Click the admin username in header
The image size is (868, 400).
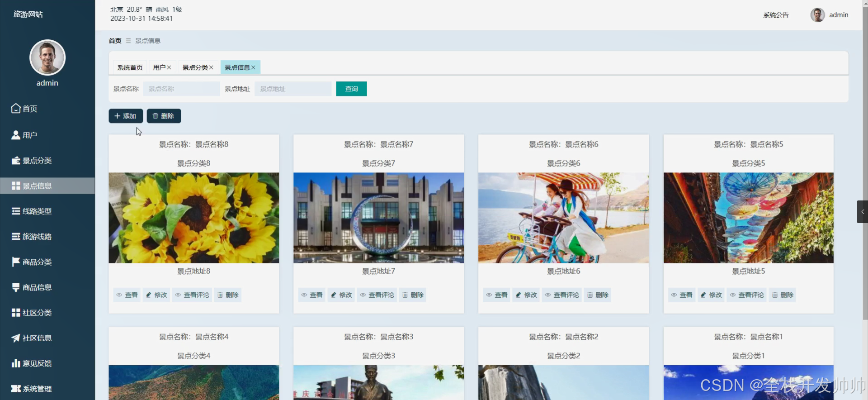[839, 15]
